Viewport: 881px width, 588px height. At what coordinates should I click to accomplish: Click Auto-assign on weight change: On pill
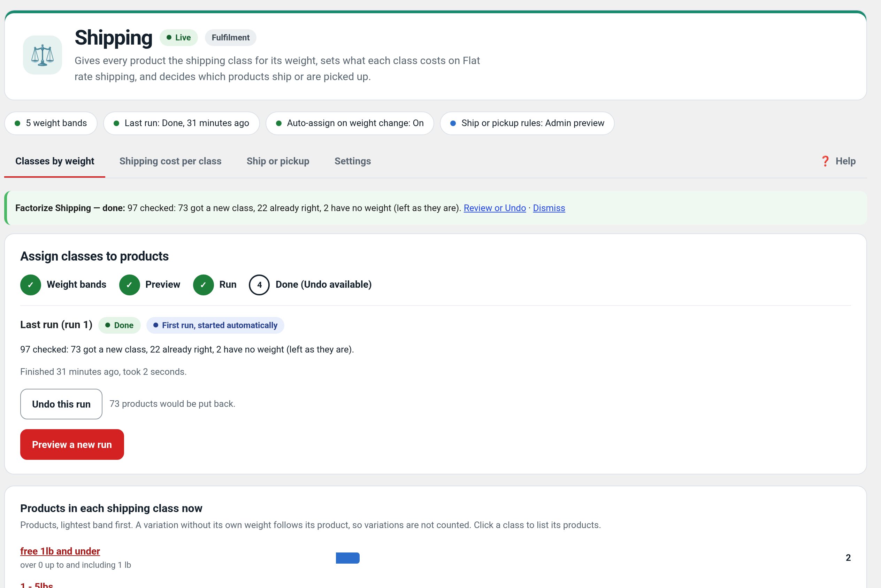pos(350,123)
